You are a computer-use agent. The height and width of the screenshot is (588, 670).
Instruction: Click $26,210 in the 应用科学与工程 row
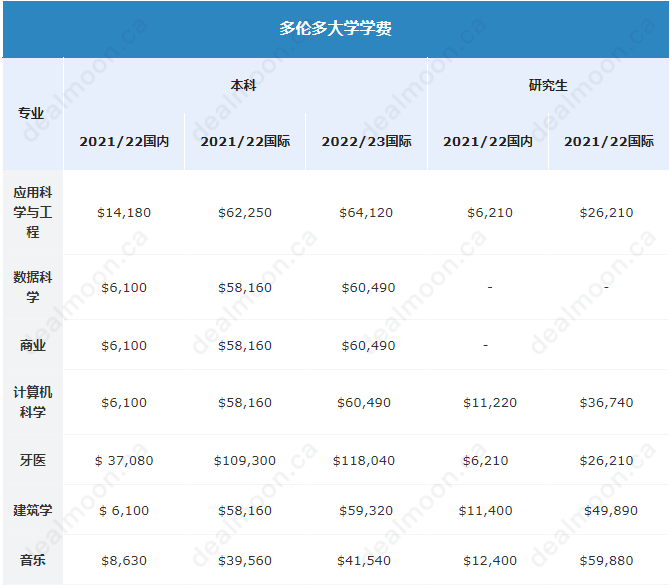(606, 212)
